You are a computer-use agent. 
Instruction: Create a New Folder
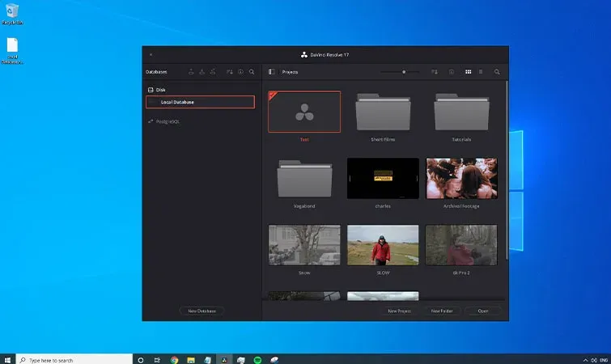(442, 311)
